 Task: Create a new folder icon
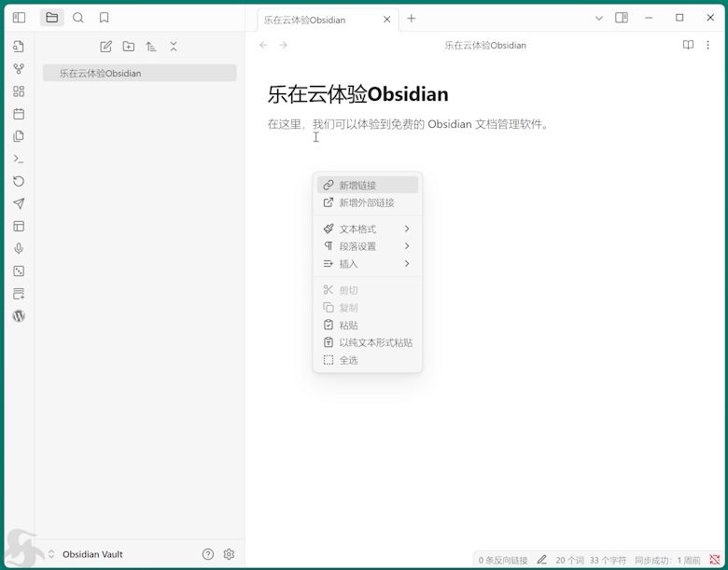[x=129, y=47]
